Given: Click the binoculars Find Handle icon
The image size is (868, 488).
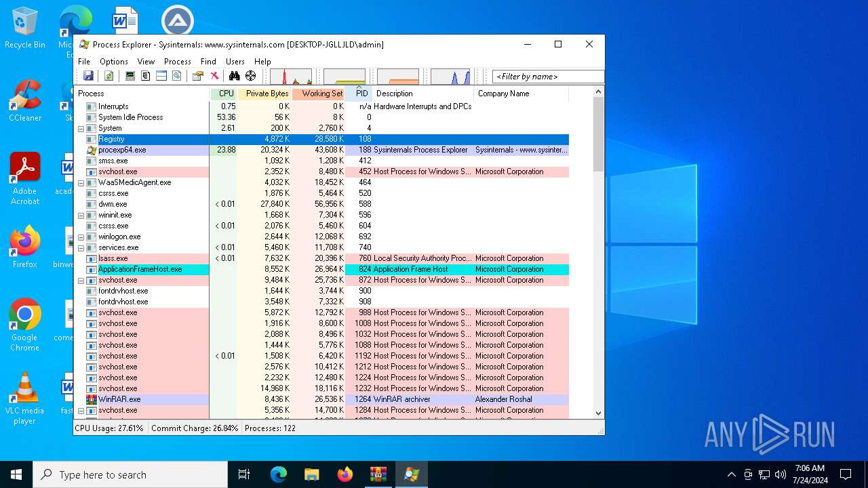Looking at the screenshot, I should pos(234,76).
